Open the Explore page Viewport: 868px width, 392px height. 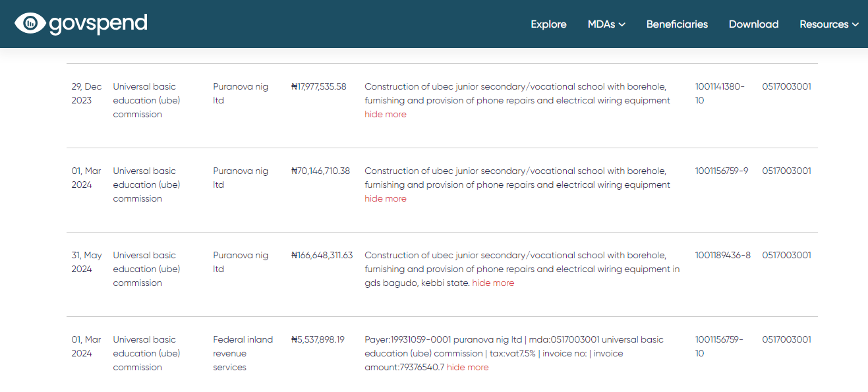click(548, 24)
